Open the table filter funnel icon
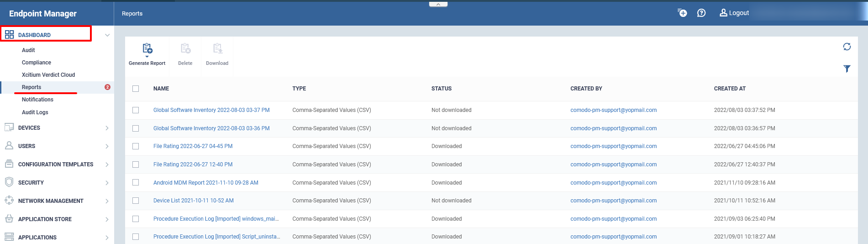Viewport: 868px width, 244px height. (847, 69)
